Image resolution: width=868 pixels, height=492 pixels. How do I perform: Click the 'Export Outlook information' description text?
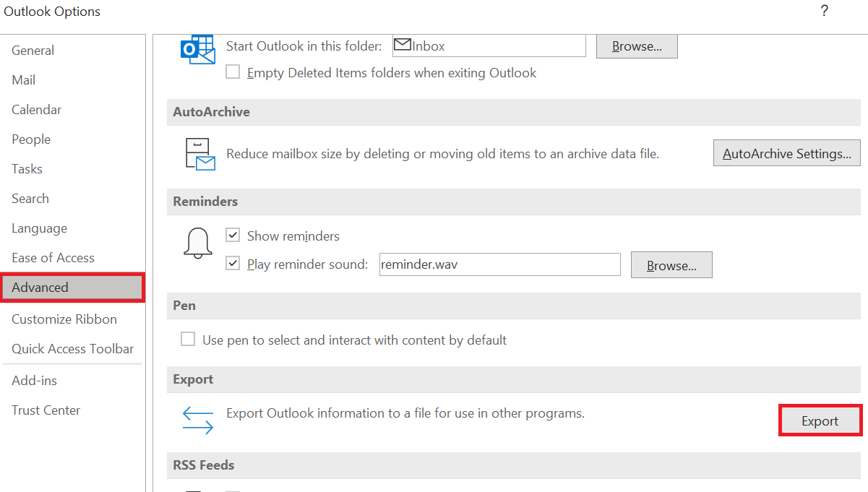click(405, 414)
